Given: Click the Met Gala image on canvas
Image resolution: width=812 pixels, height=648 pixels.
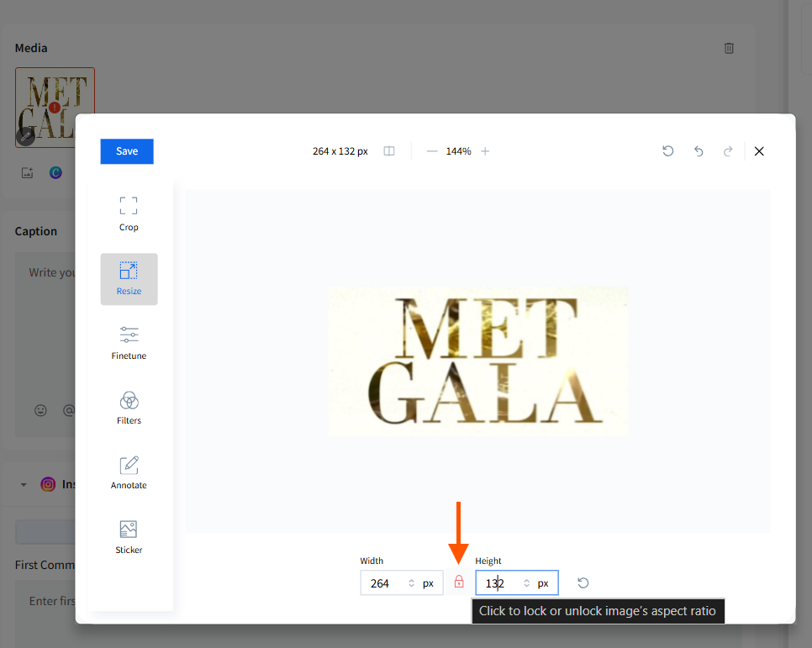Looking at the screenshot, I should (x=477, y=361).
